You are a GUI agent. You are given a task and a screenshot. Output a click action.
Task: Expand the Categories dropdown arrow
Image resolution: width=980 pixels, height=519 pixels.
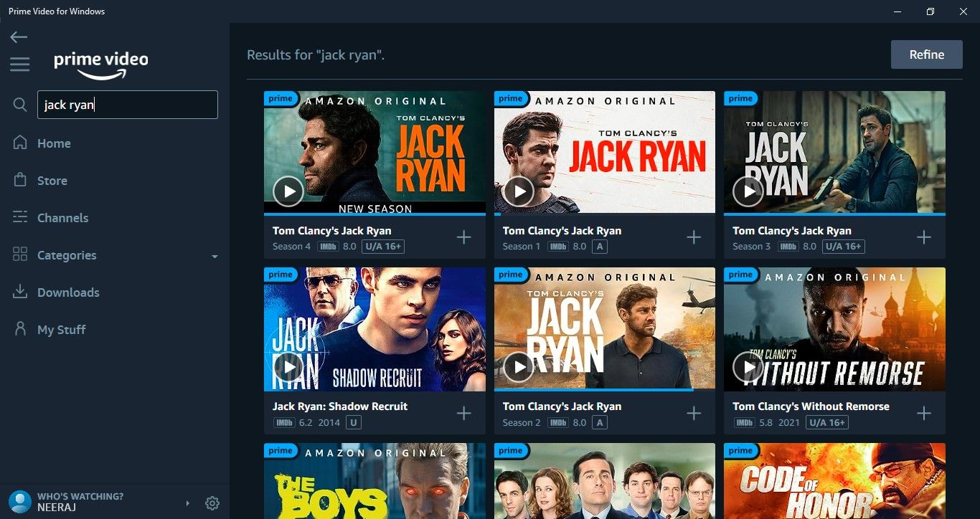click(215, 256)
